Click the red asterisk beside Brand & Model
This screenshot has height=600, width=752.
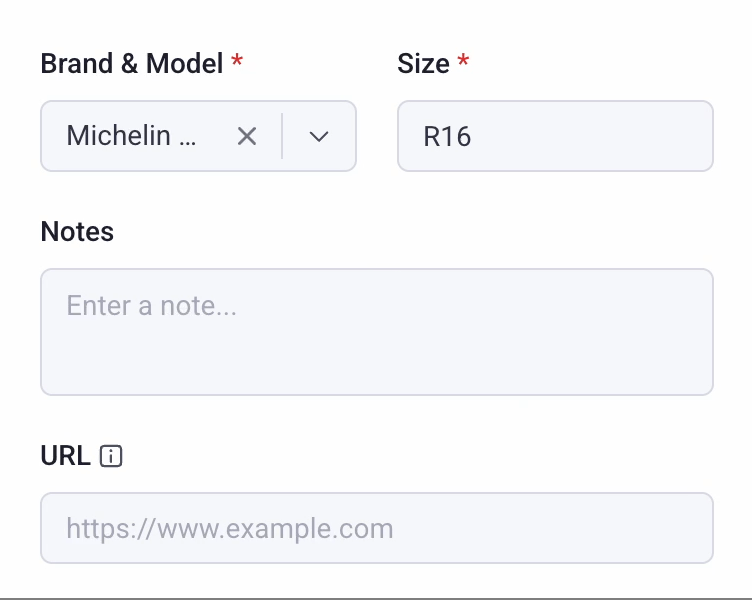(x=237, y=60)
